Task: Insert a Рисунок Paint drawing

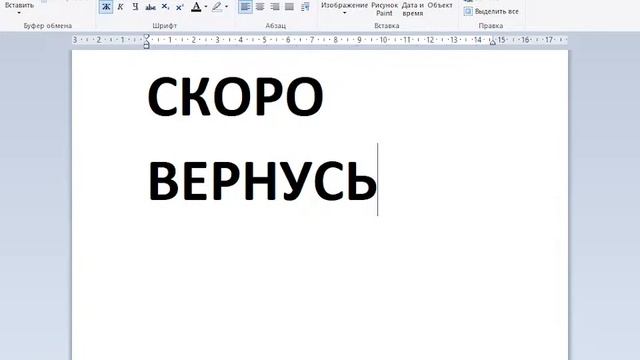Action: tap(384, 9)
